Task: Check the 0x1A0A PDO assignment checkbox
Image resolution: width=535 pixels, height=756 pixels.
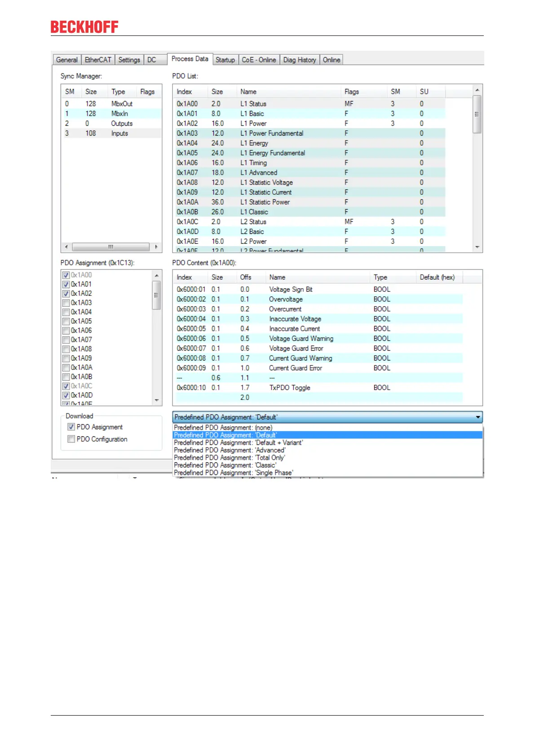Action: tap(66, 368)
